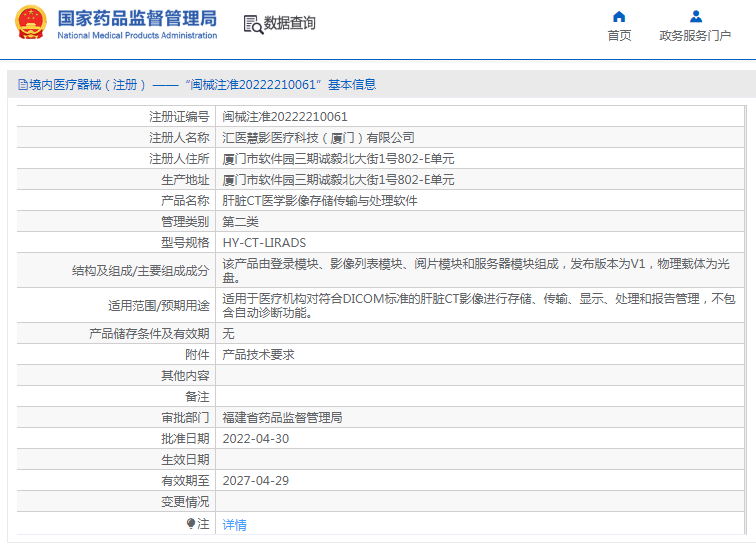Click National Medical Products Administration text

(x=137, y=35)
